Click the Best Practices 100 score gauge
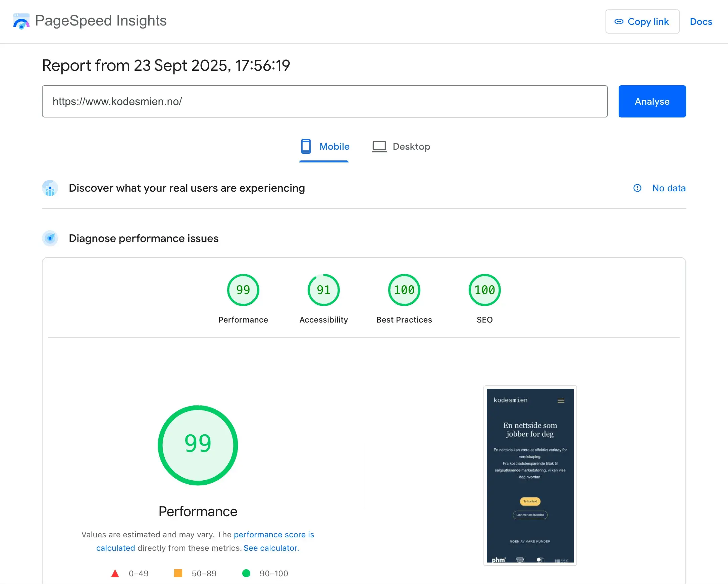The image size is (728, 584). point(404,290)
